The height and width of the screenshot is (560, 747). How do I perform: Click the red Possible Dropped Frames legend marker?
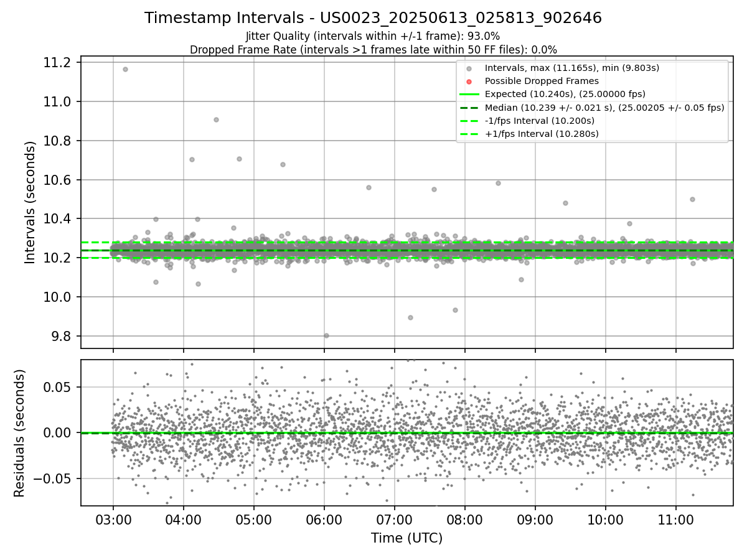click(469, 82)
